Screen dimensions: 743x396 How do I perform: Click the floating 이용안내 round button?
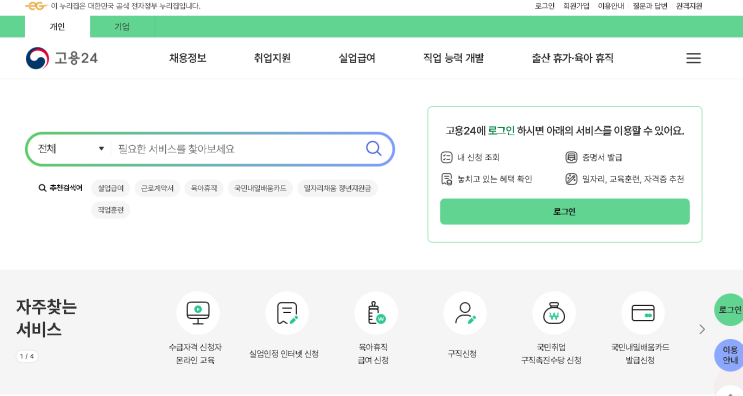click(x=729, y=355)
